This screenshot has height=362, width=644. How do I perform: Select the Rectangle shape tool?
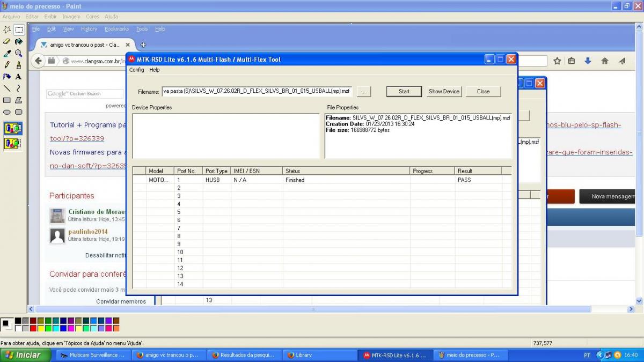7,100
